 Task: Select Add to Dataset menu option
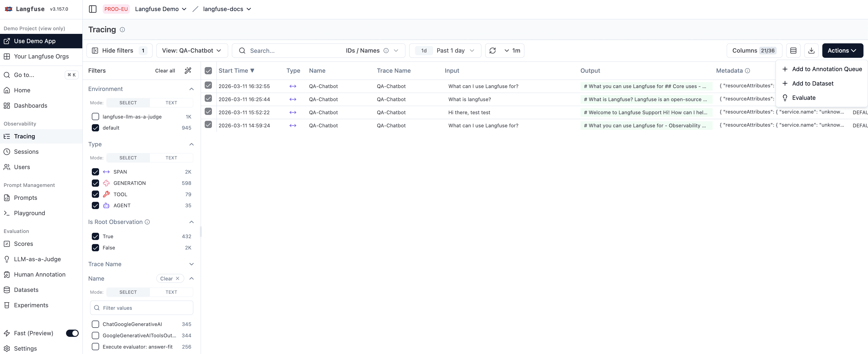812,84
